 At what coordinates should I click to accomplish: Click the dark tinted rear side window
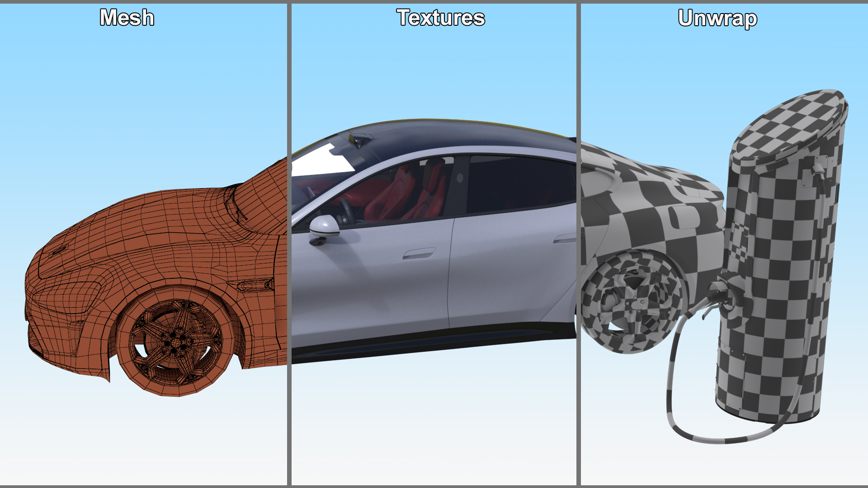[x=520, y=183]
